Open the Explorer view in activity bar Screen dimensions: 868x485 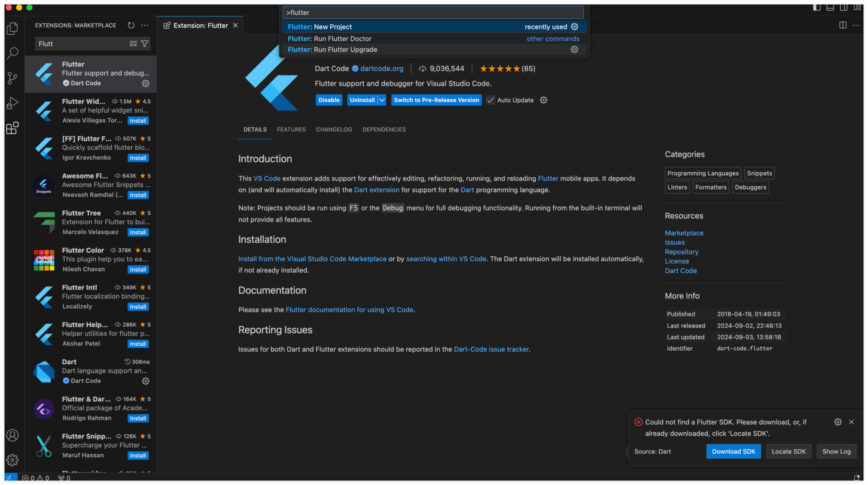(12, 29)
